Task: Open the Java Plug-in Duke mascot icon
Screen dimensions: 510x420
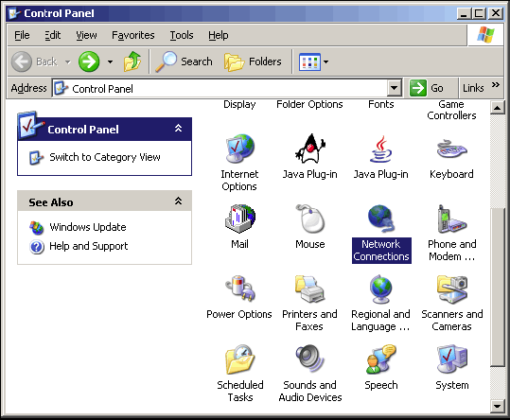Action: pos(310,149)
